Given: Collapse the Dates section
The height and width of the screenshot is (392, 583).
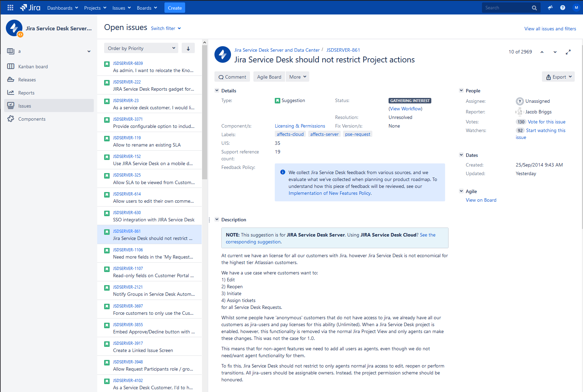Looking at the screenshot, I should [x=461, y=155].
